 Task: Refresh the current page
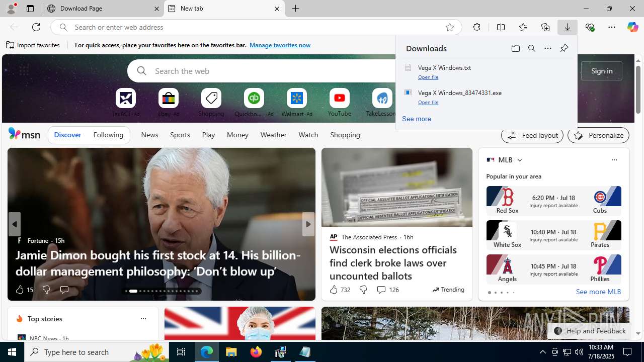pos(36,27)
